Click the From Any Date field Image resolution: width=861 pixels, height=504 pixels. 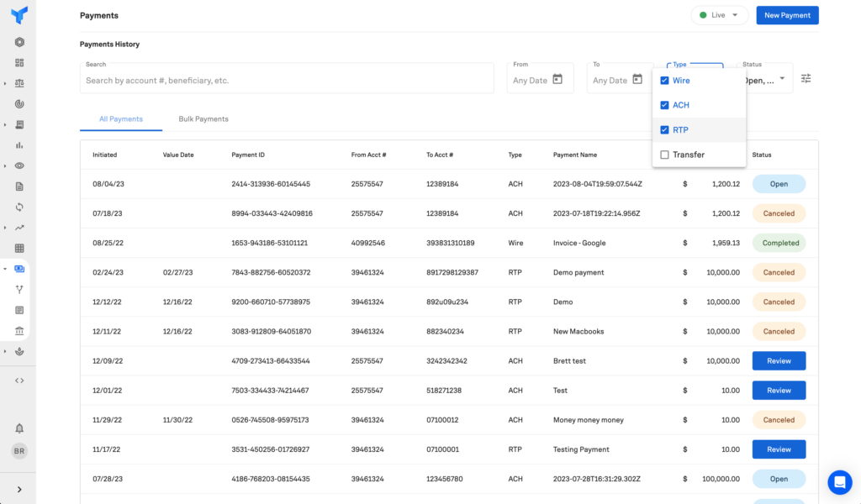[541, 80]
